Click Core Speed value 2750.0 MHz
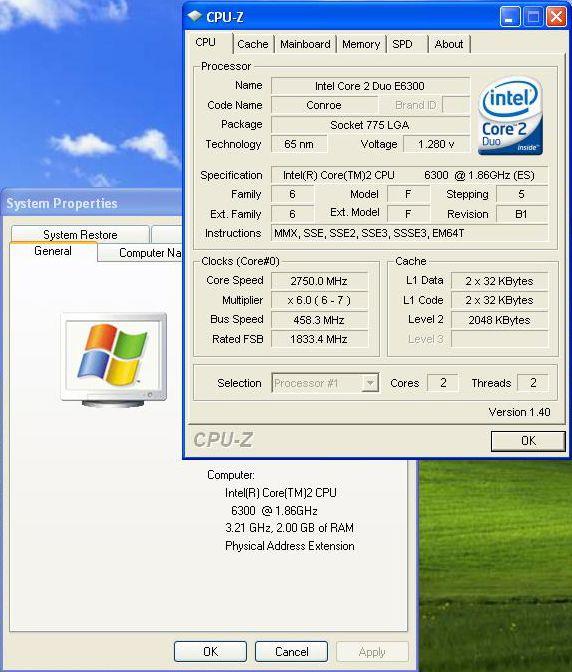 tap(319, 281)
